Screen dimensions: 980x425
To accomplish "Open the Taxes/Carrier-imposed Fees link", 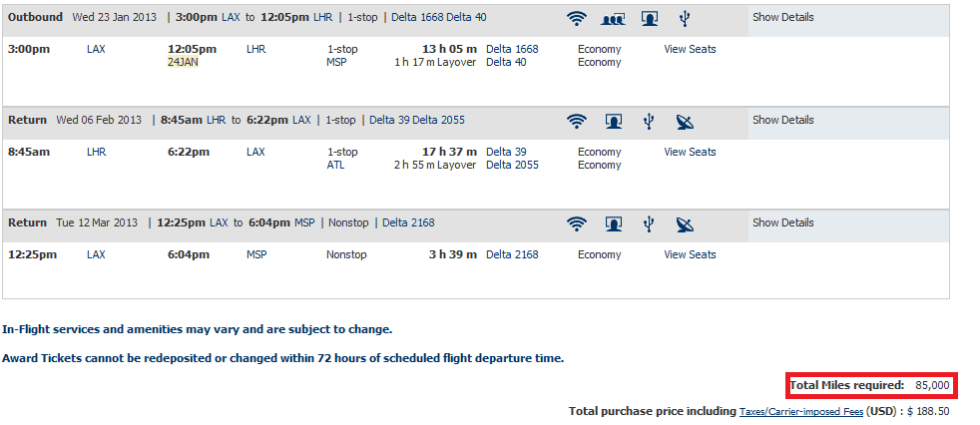I will (x=801, y=412).
